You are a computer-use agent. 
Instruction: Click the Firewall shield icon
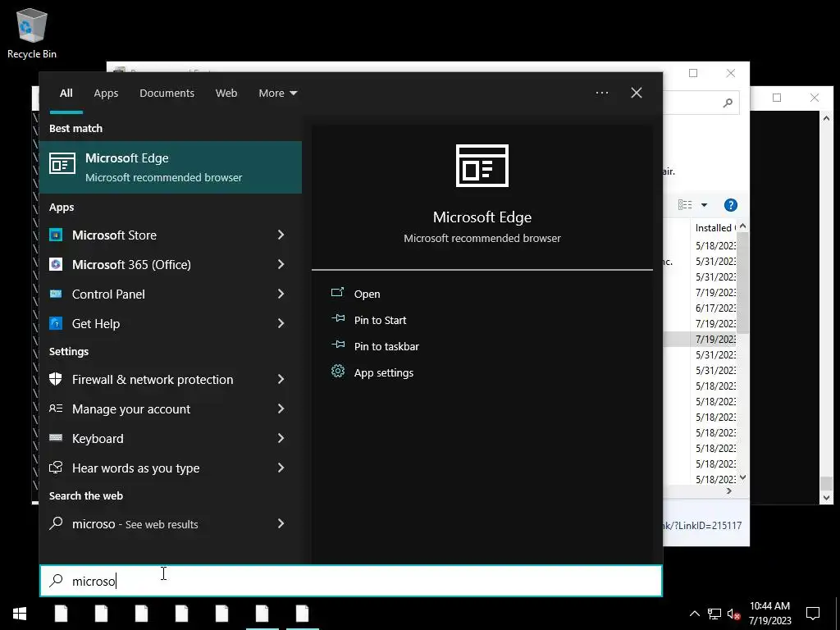click(x=56, y=379)
